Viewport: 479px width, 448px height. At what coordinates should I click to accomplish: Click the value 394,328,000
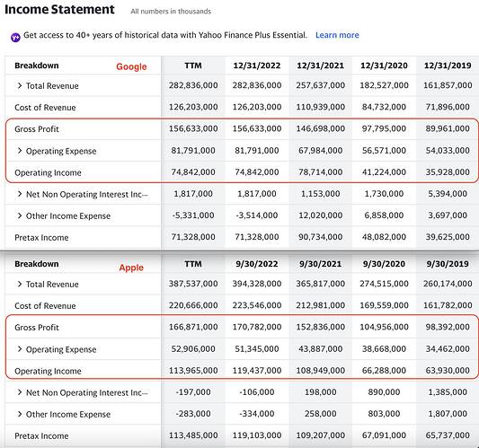click(x=257, y=284)
